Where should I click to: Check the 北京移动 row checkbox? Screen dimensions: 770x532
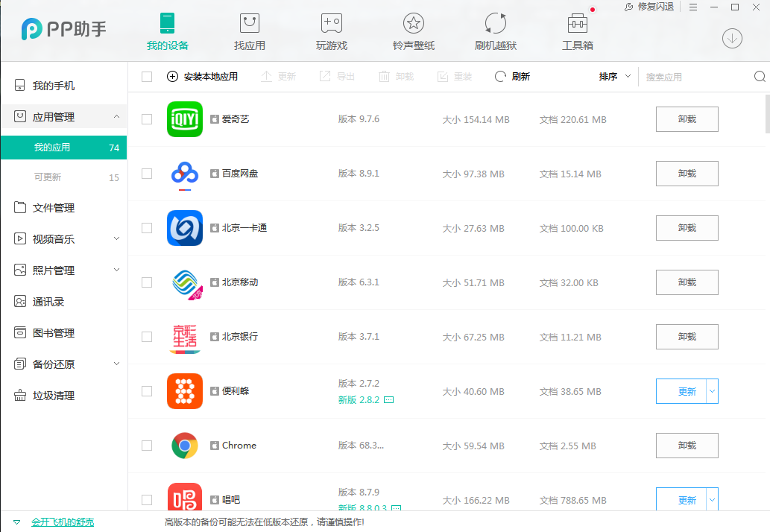[x=146, y=282]
